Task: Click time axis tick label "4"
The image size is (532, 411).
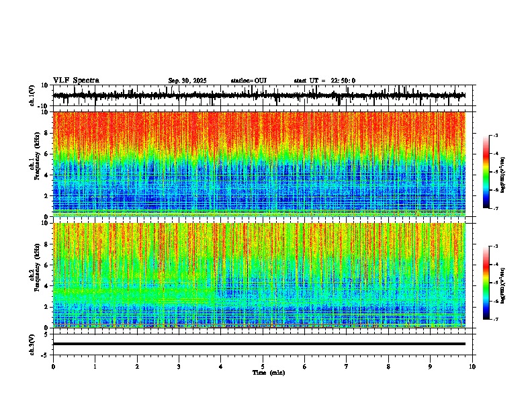Action: pos(221,367)
